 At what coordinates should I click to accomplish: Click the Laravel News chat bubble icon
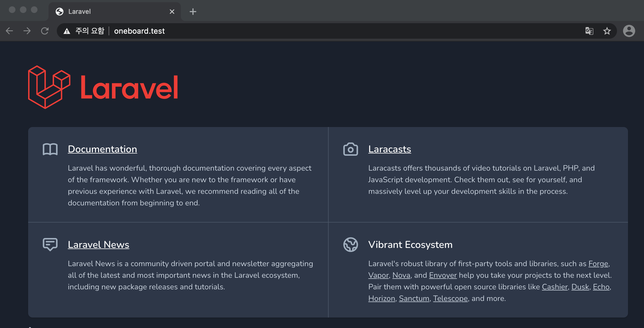[x=50, y=244]
